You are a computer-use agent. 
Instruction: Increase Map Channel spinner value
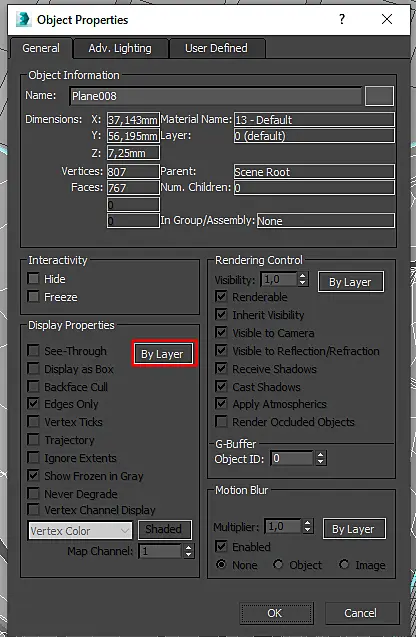pos(188,548)
